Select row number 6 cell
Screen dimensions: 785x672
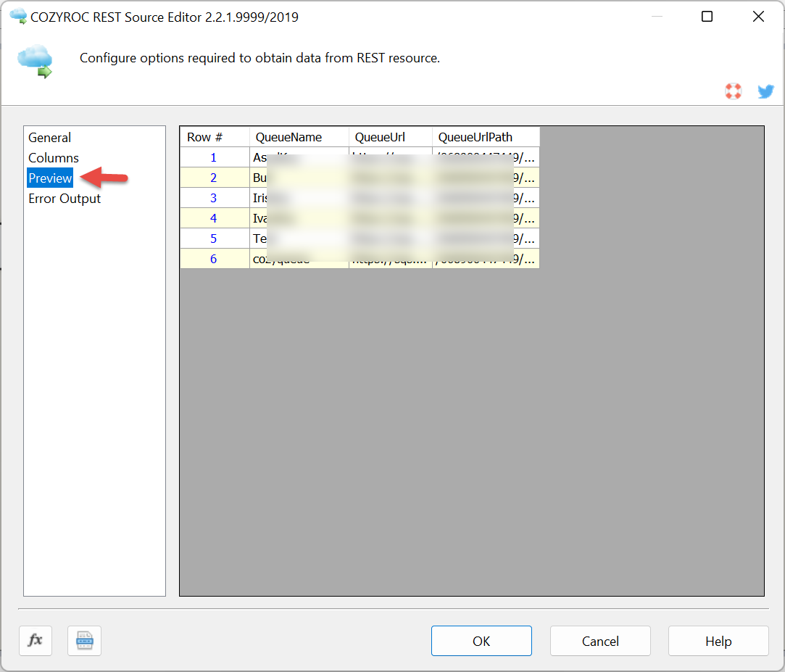(x=215, y=259)
